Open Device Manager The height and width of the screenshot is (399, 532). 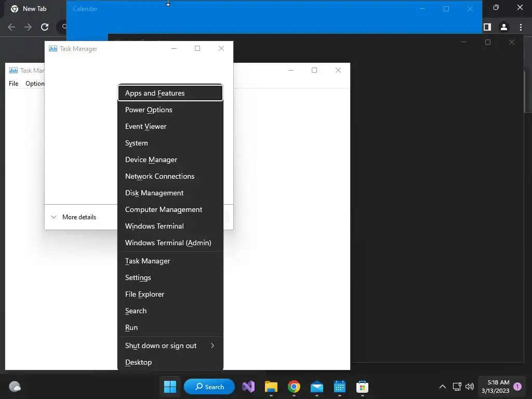170,159
